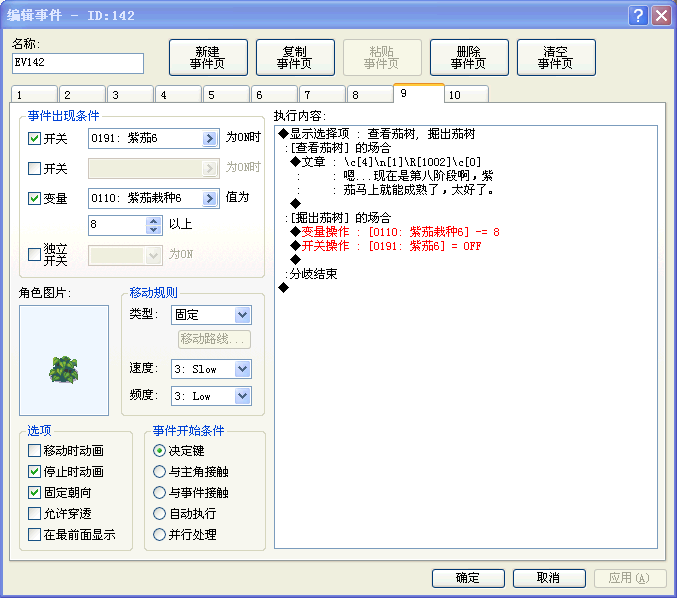The height and width of the screenshot is (598, 677).
Task: Close the 编辑事件 dialog window
Action: point(661,16)
